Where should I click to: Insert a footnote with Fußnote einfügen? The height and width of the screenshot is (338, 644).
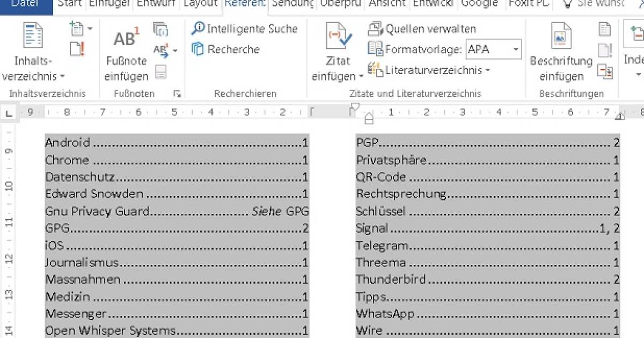coord(127,54)
